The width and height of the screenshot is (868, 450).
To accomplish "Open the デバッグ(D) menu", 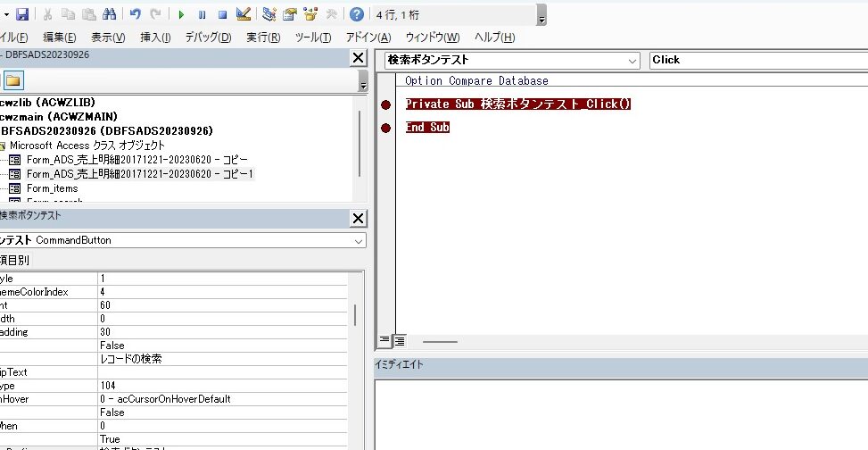I will click(x=207, y=37).
